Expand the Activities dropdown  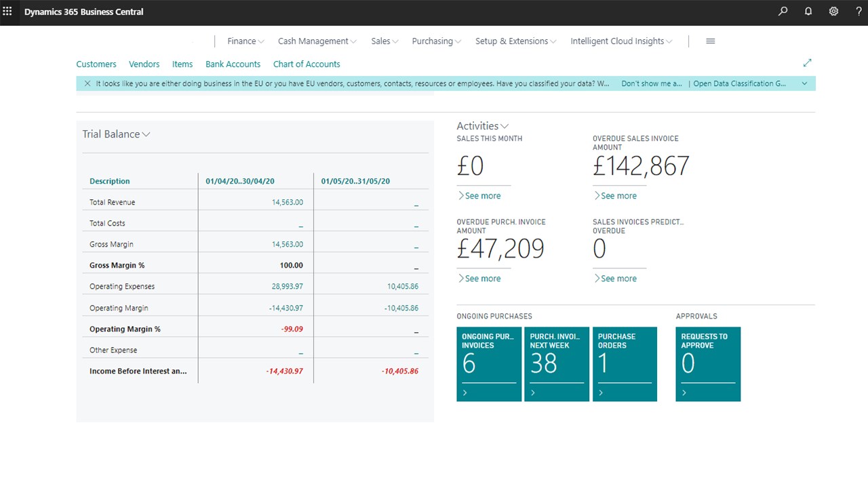pos(482,126)
